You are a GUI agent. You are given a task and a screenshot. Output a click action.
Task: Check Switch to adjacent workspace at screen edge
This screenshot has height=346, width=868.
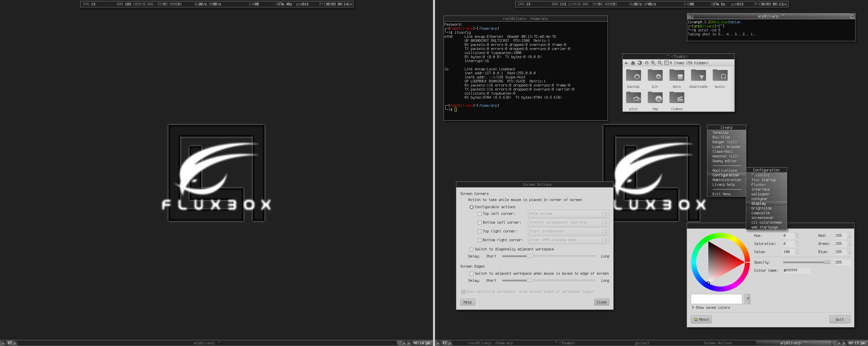coord(471,274)
